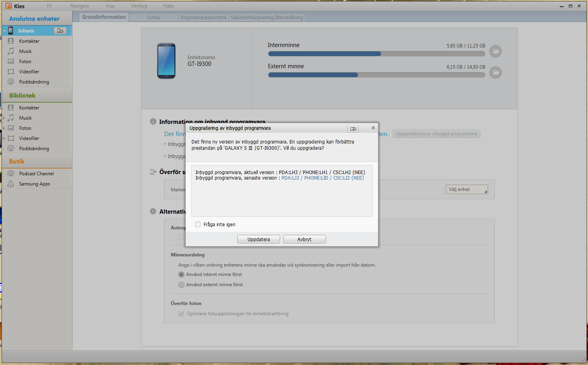Close the upgrade dialog with X
The height and width of the screenshot is (365, 588).
pyautogui.click(x=373, y=128)
